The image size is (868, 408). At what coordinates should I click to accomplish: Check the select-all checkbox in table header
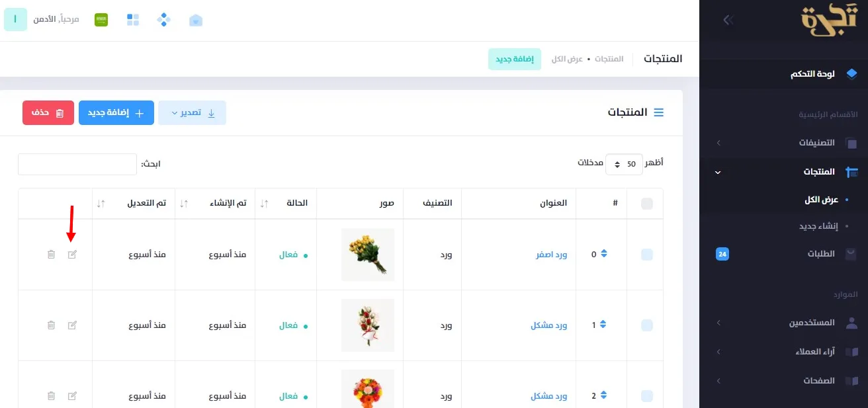(646, 203)
